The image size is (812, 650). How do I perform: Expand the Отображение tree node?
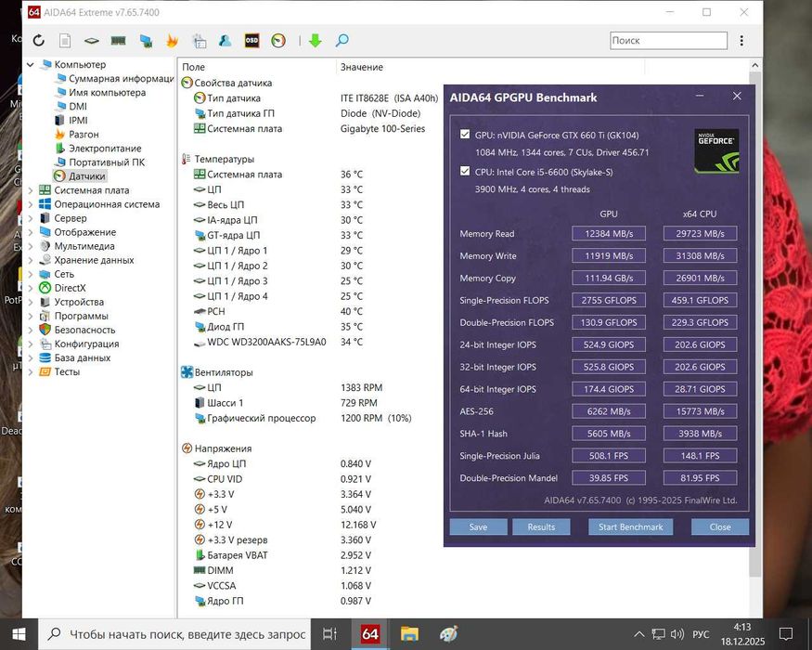pyautogui.click(x=31, y=232)
